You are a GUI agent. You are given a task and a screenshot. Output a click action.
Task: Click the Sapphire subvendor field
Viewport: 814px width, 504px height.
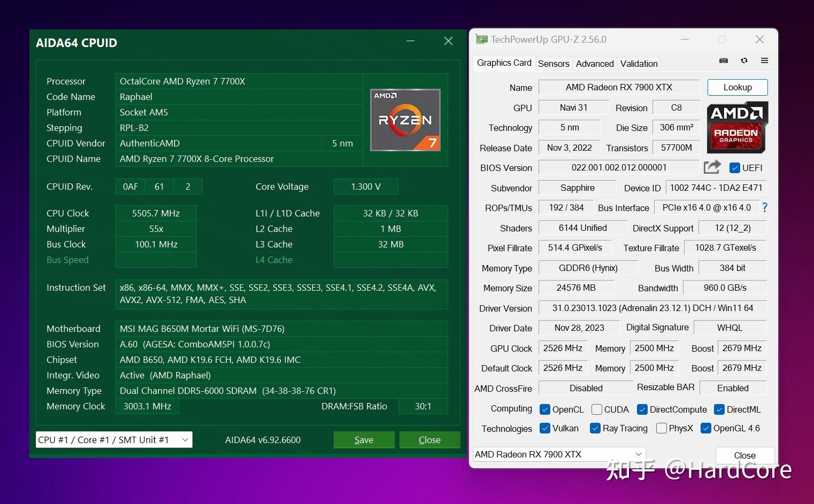[577, 188]
